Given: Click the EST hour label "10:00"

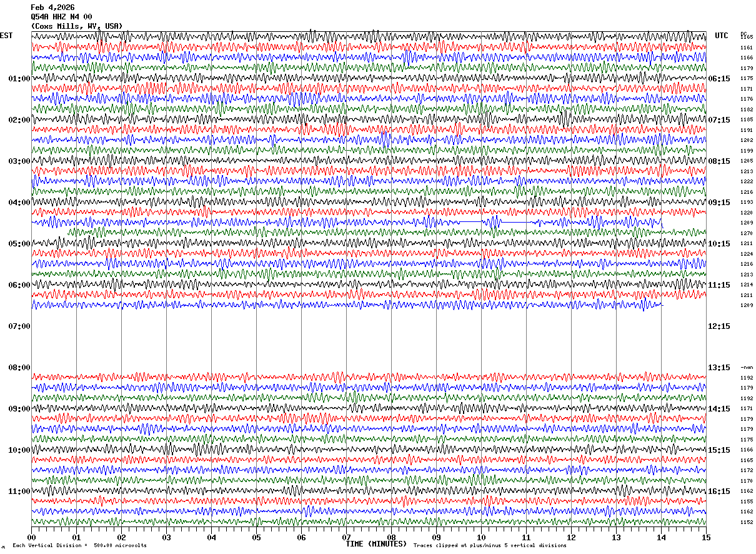Looking at the screenshot, I should tap(19, 450).
